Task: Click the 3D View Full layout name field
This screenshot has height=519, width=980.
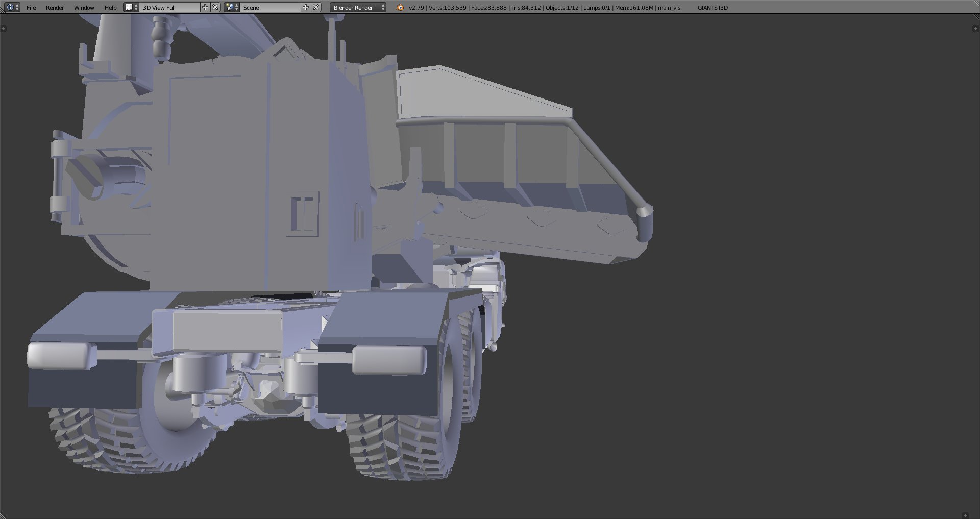Action: (x=169, y=8)
